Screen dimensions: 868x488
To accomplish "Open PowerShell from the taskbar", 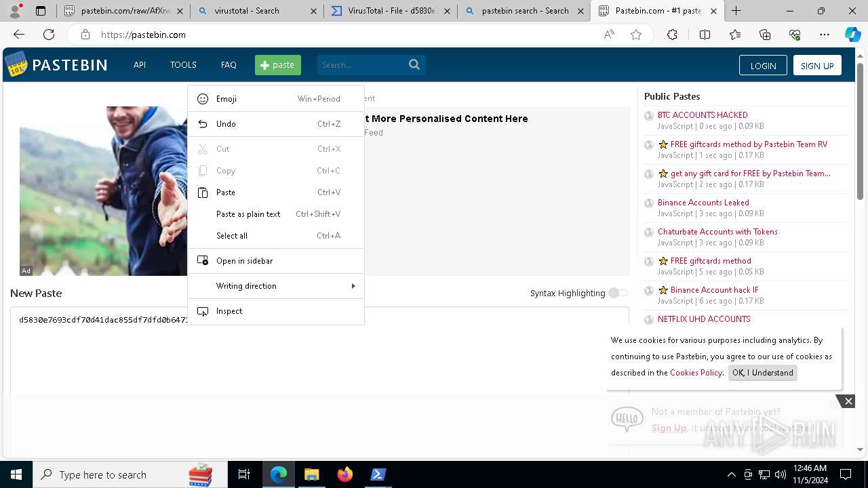I will coord(378,474).
